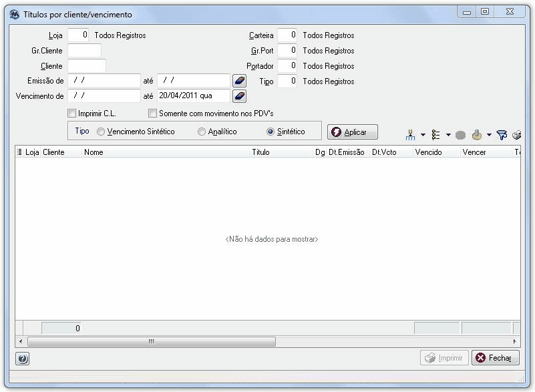Sort by the Dt.Emissão column header

click(349, 152)
